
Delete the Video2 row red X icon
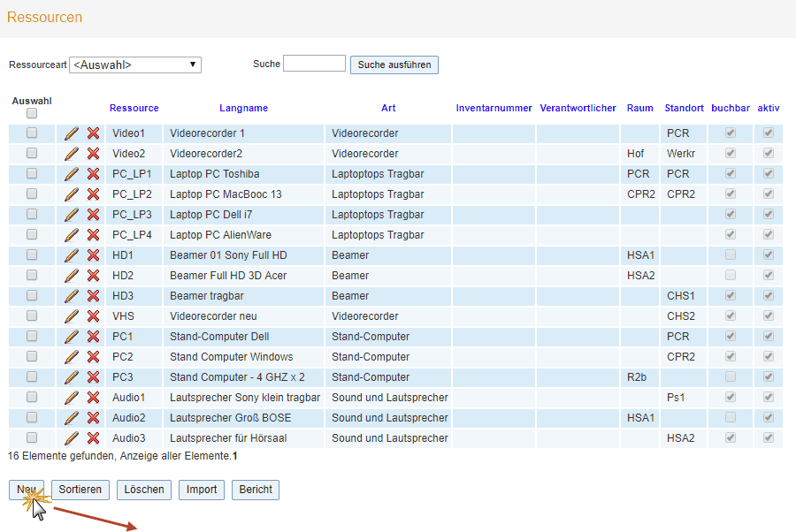tap(93, 154)
